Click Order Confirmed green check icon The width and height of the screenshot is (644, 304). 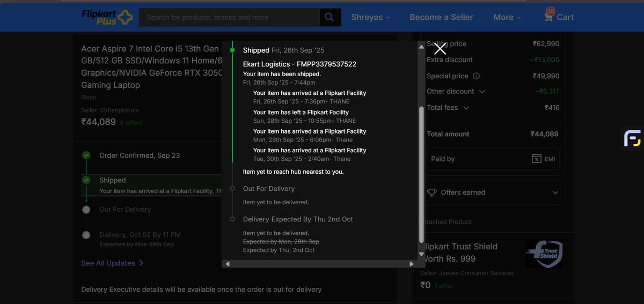(x=86, y=155)
